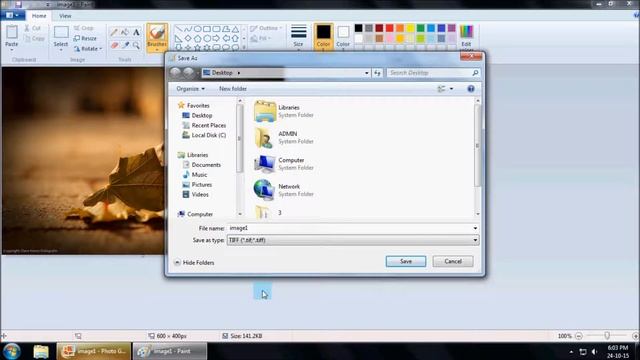Expand the Save as type dropdown
Image resolution: width=640 pixels, height=360 pixels.
[x=475, y=240]
